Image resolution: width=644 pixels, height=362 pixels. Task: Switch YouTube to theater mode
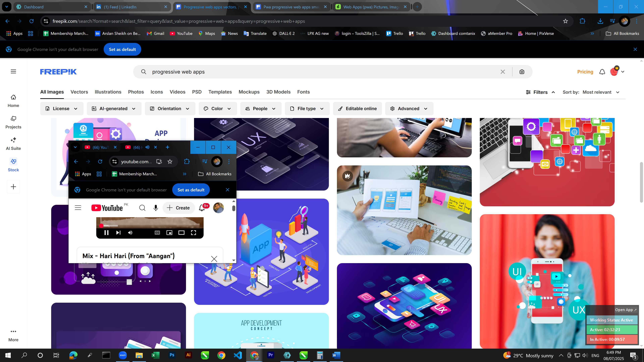(x=181, y=233)
